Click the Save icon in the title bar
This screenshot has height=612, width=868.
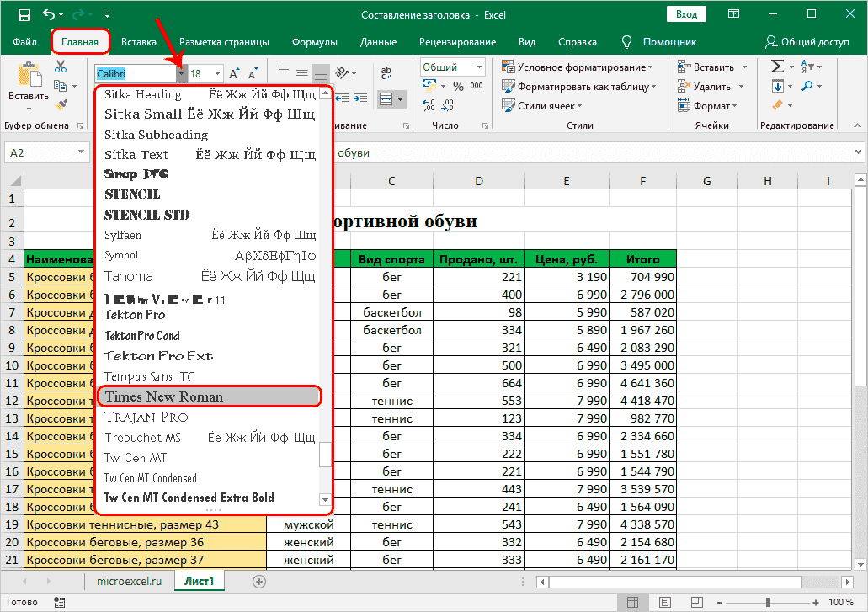click(24, 15)
